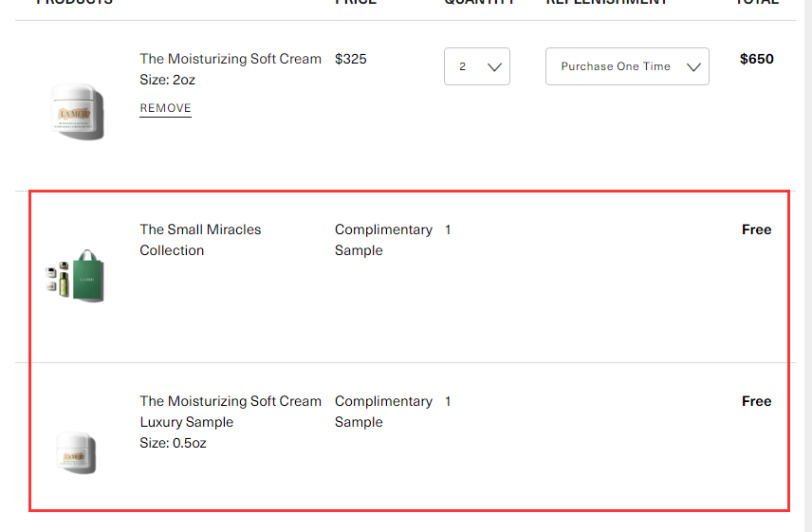Click the Size: 2oz label

click(x=167, y=80)
